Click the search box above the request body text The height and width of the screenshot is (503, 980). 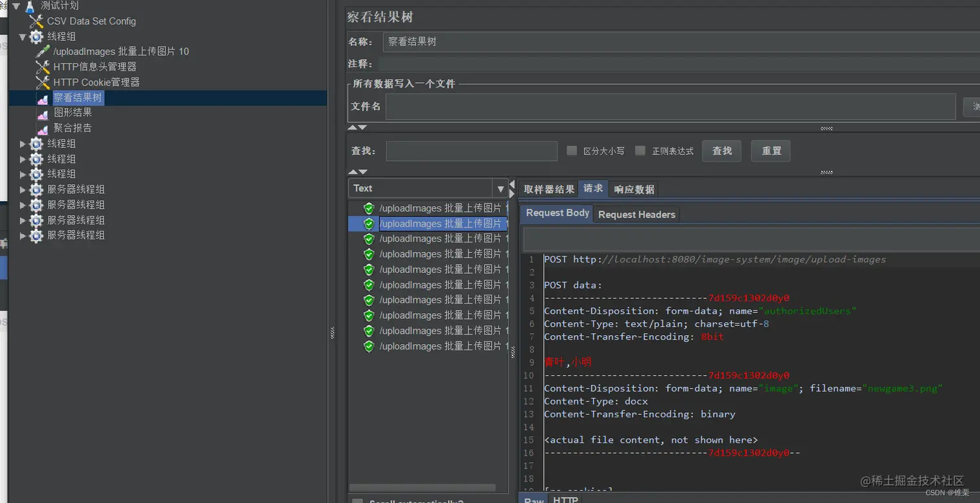pos(752,239)
